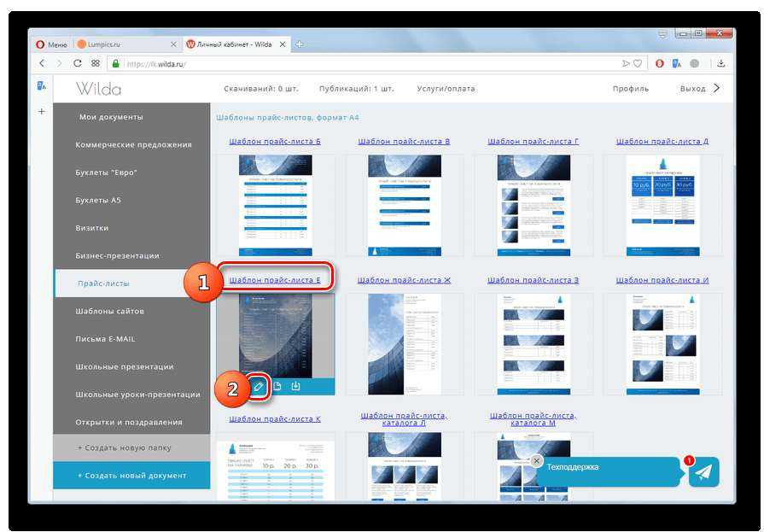Click thumbnail of template Д with pricing columns
The height and width of the screenshot is (532, 764).
662,205
